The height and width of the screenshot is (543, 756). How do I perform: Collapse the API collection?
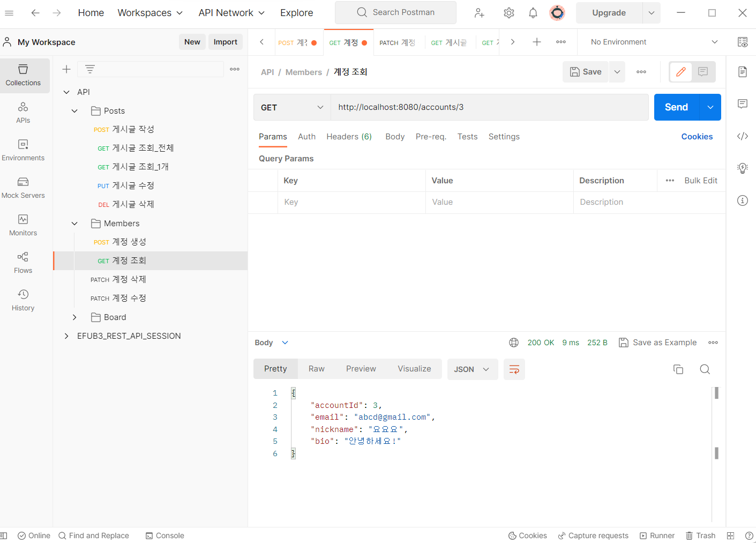pyautogui.click(x=66, y=92)
